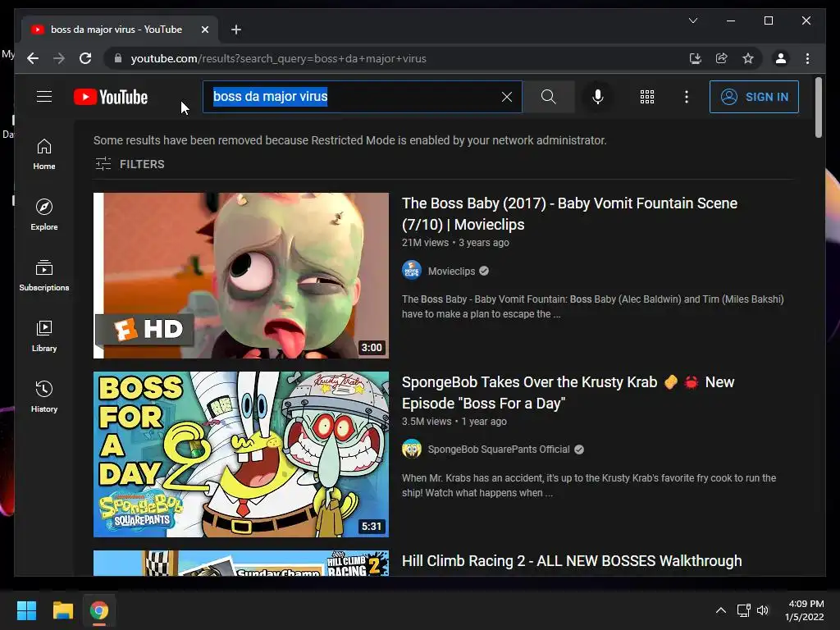Click the network icon in system tray

(743, 610)
